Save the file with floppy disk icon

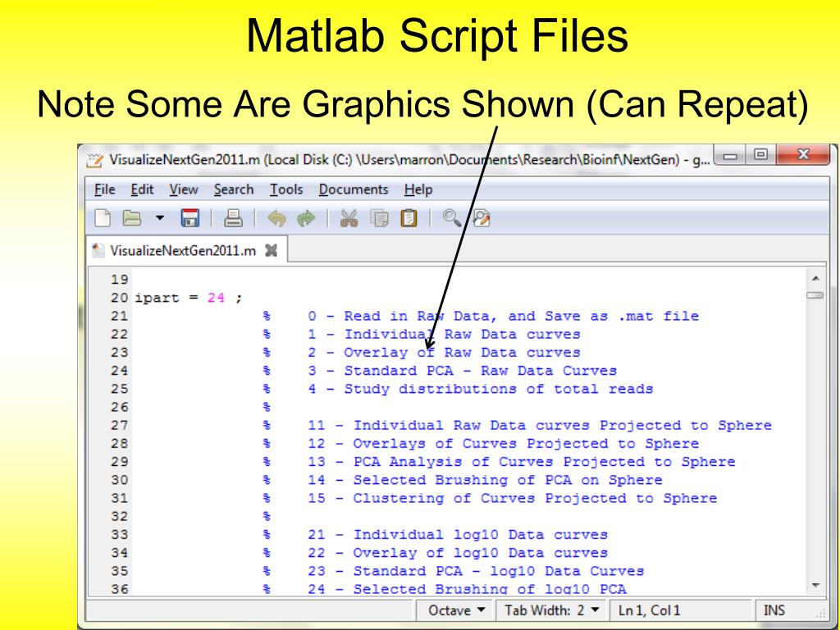[189, 218]
